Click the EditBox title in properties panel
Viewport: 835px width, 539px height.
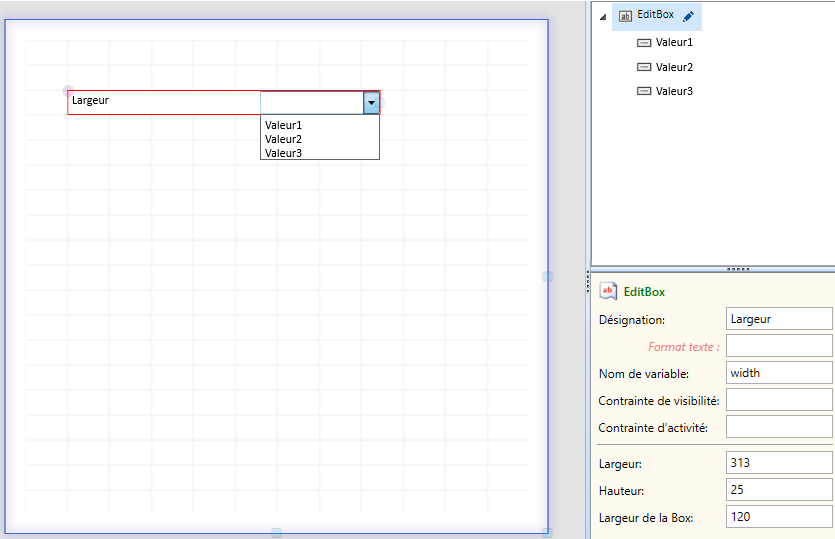pyautogui.click(x=644, y=292)
